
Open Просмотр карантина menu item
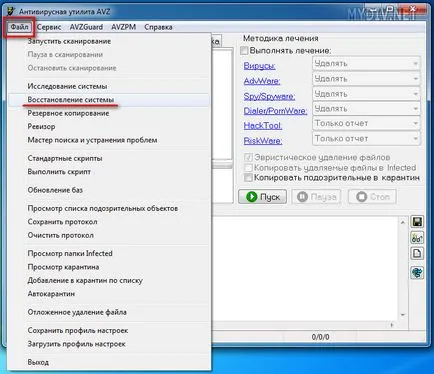click(109, 267)
